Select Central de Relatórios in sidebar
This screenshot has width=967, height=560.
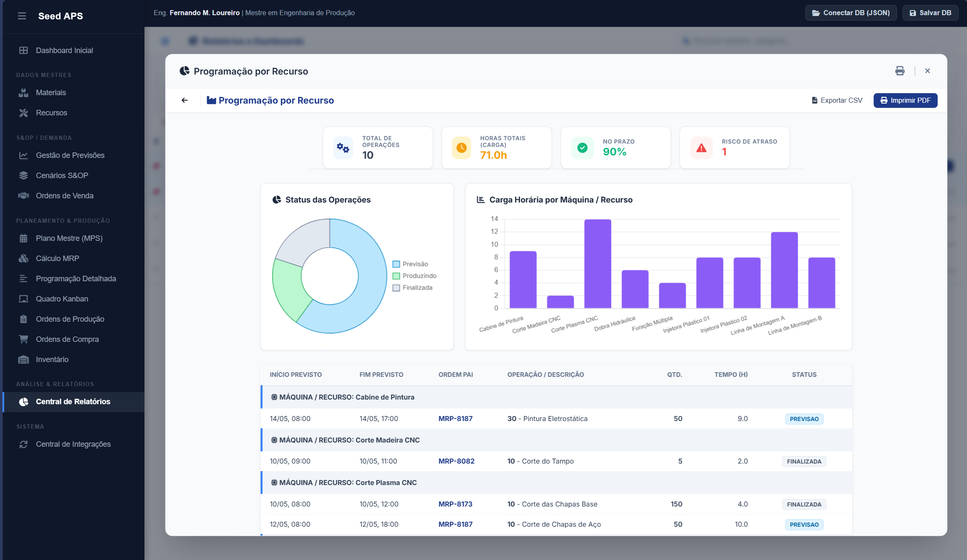coord(73,402)
